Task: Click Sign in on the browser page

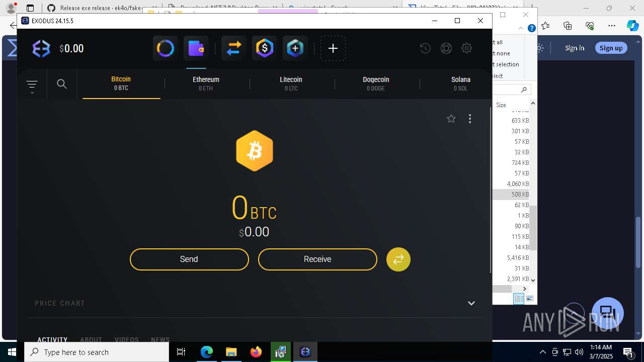Action: pos(575,48)
